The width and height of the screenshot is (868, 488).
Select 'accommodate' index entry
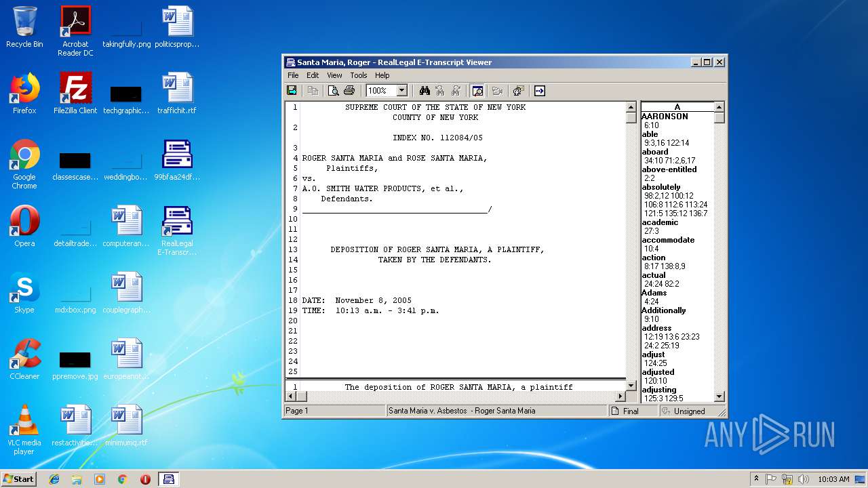click(x=668, y=240)
